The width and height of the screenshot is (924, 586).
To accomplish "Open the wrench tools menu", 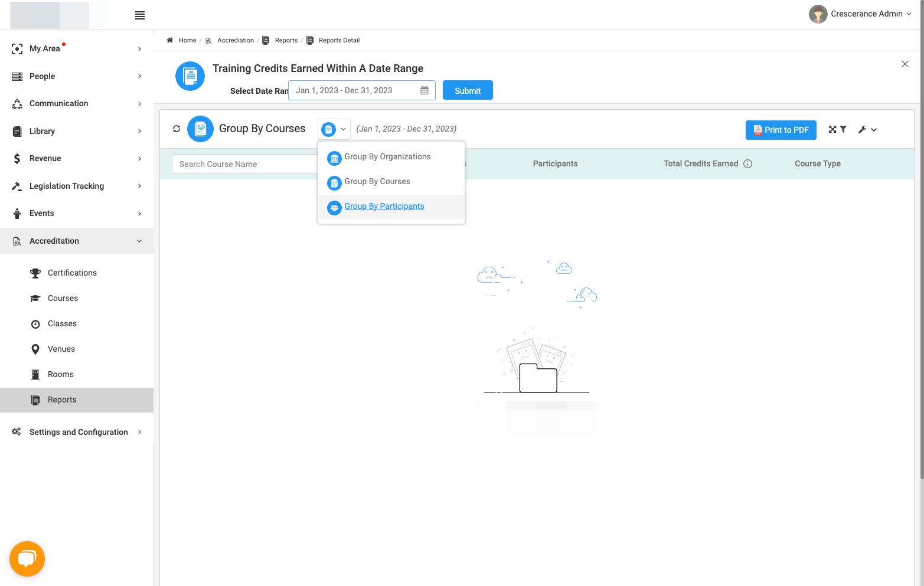I will pyautogui.click(x=867, y=130).
